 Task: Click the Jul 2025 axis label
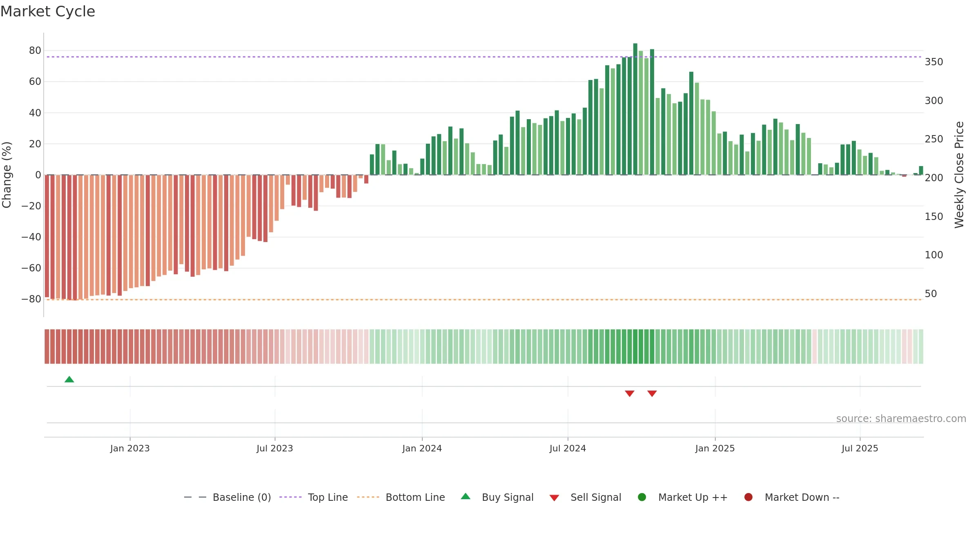860,448
